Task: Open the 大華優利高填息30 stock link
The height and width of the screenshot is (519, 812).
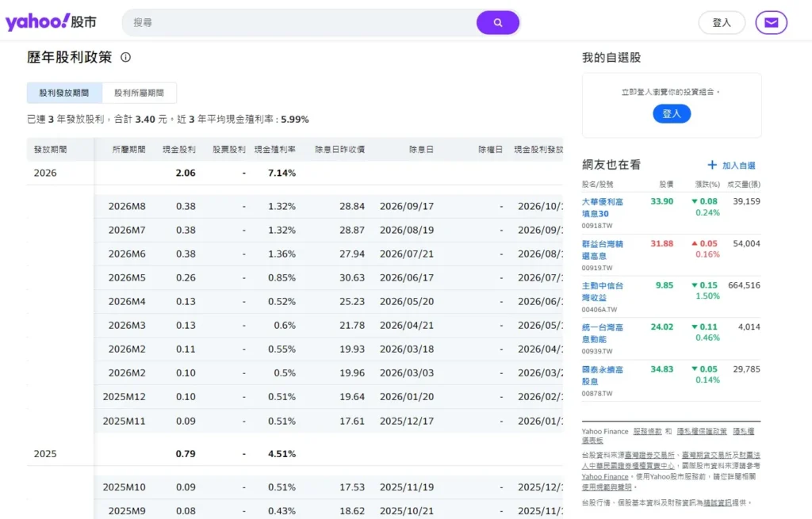Action: 603,208
